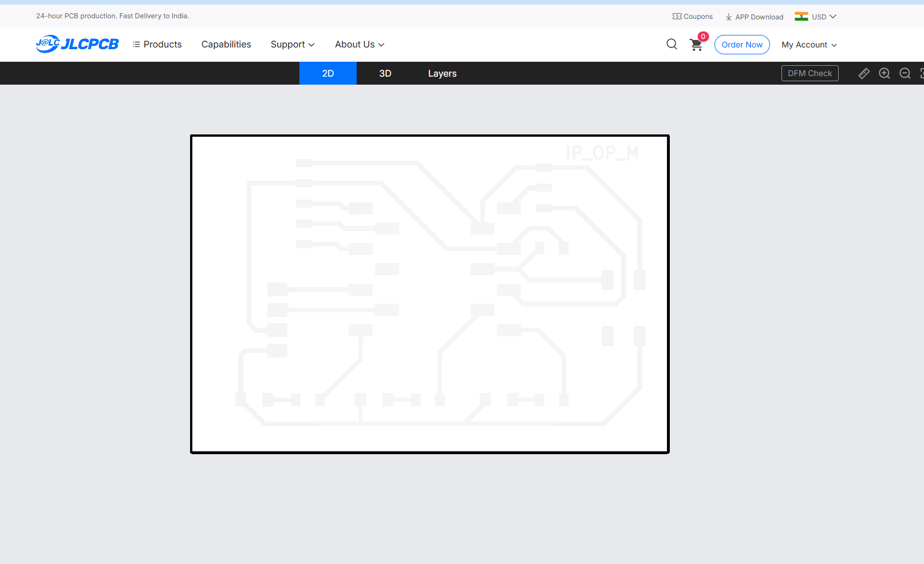Zoom out of the PCB view
The image size is (924, 564).
(x=905, y=73)
